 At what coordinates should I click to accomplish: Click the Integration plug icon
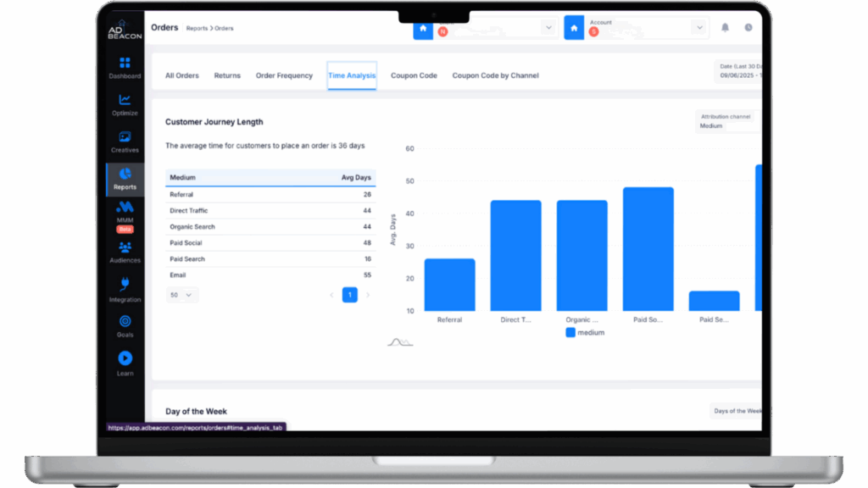point(125,285)
